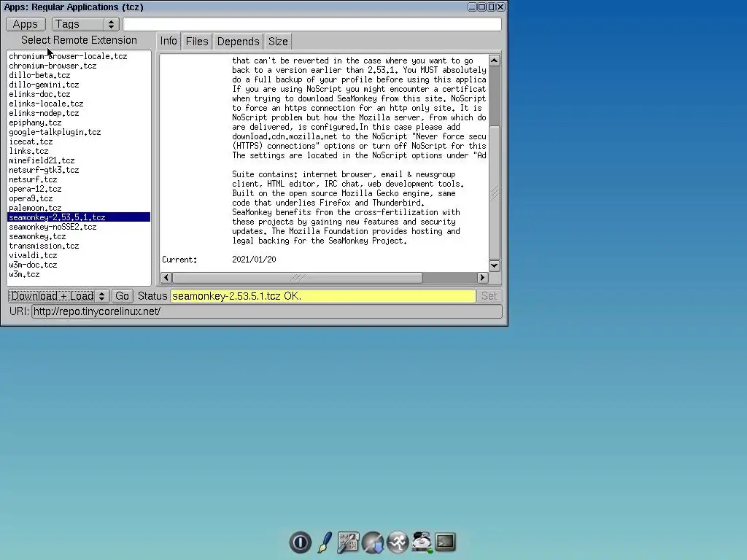This screenshot has height=560, width=747.
Task: Select google-talkplugin.tcz extension
Action: click(x=79, y=133)
